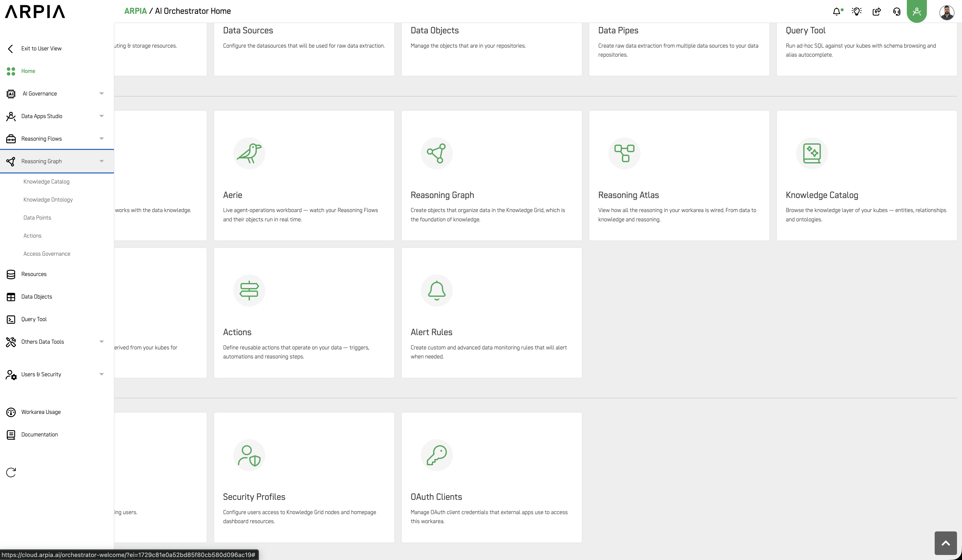Click the Users & Security person-gear icon

(x=11, y=375)
